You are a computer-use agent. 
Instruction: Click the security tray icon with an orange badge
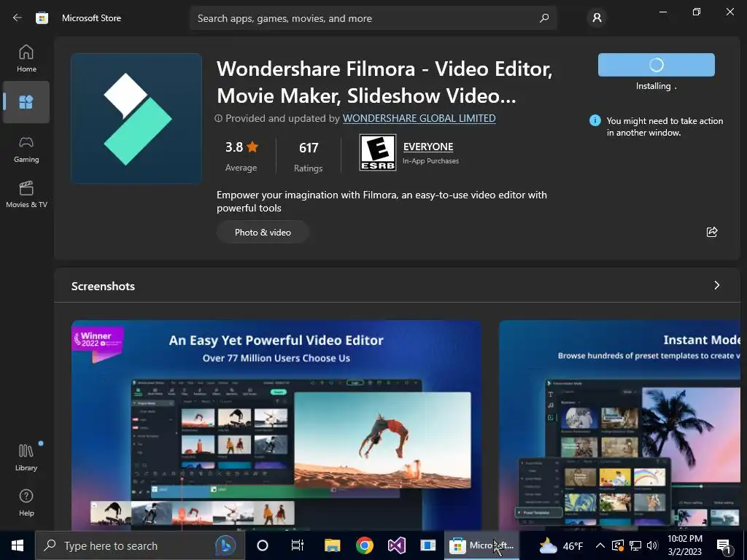click(617, 545)
